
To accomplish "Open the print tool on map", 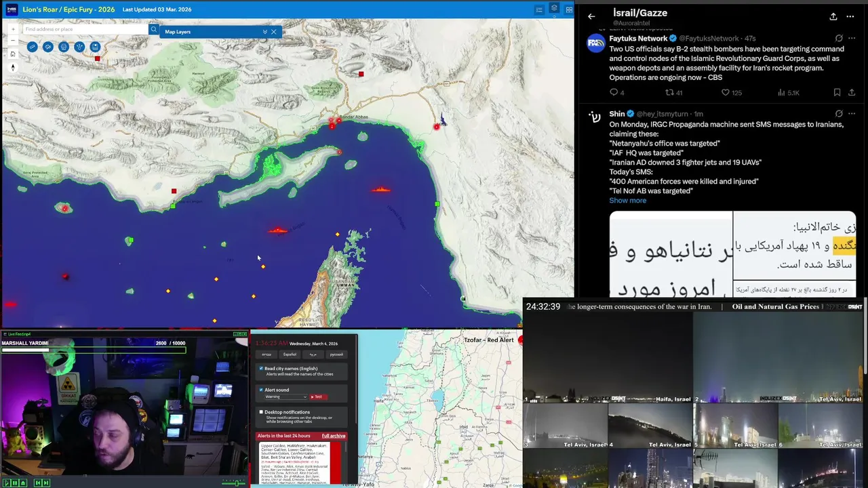I will click(x=63, y=47).
